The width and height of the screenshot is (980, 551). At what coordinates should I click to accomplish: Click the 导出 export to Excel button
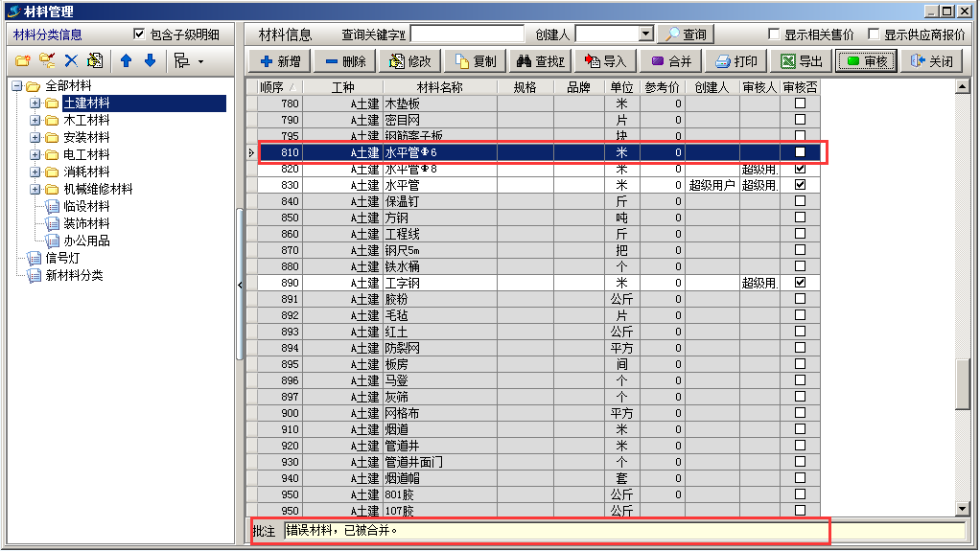[802, 61]
